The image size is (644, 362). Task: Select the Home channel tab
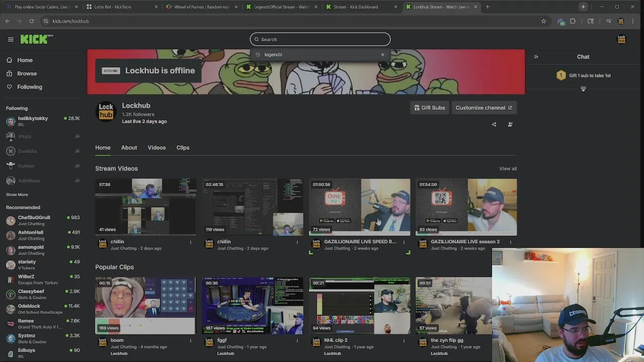(x=103, y=148)
